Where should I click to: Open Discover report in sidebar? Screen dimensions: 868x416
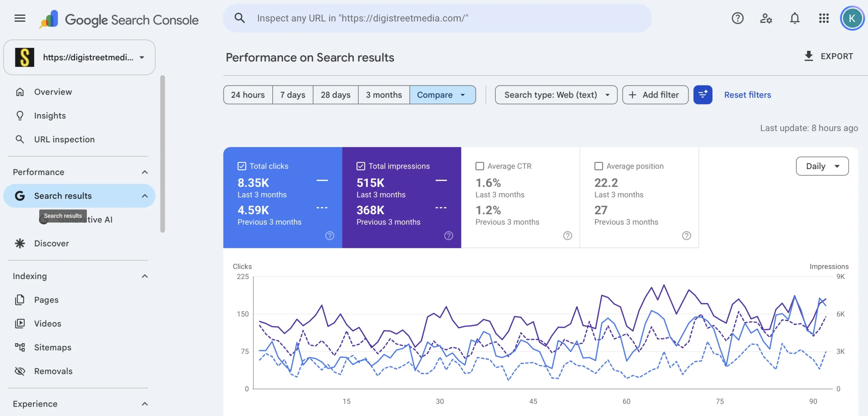click(x=79, y=243)
